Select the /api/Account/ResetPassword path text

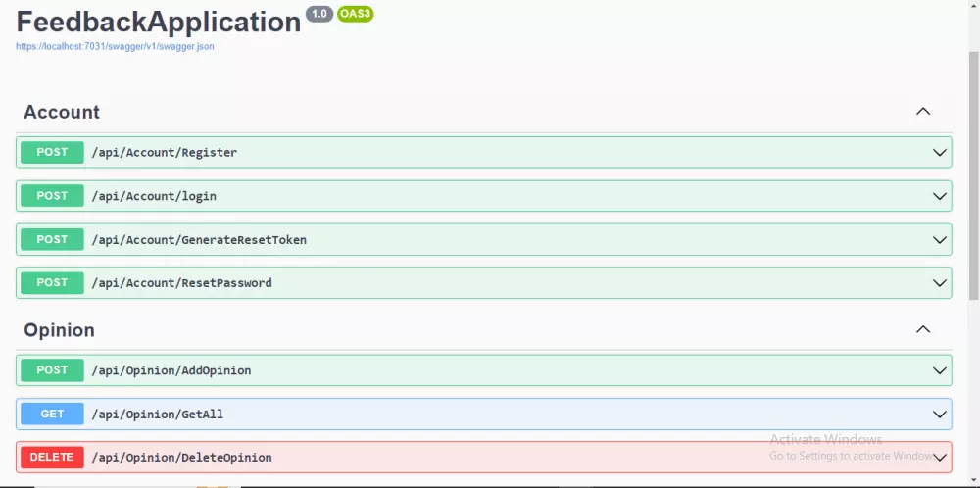coord(182,283)
